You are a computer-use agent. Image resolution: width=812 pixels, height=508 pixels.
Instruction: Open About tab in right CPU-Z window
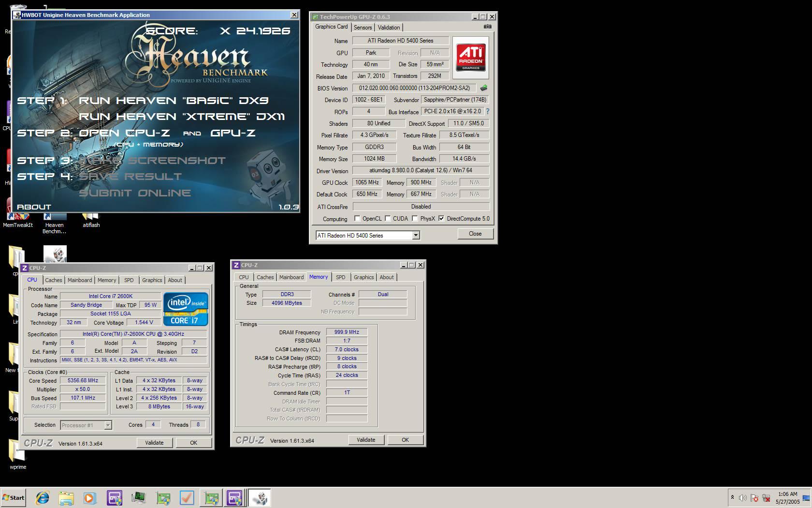tap(386, 277)
